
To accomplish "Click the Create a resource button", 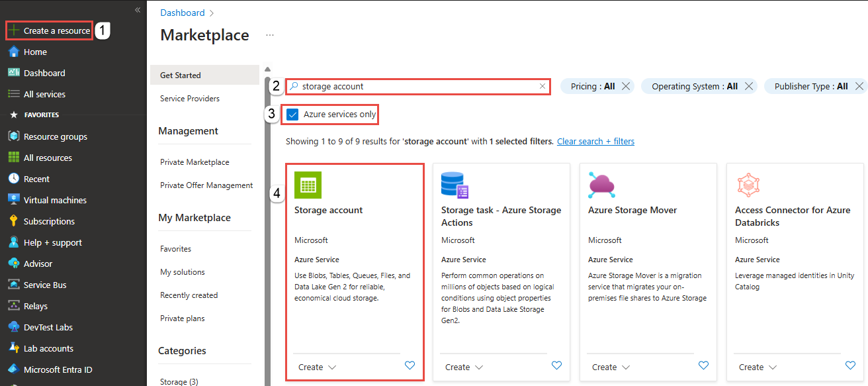I will click(48, 30).
